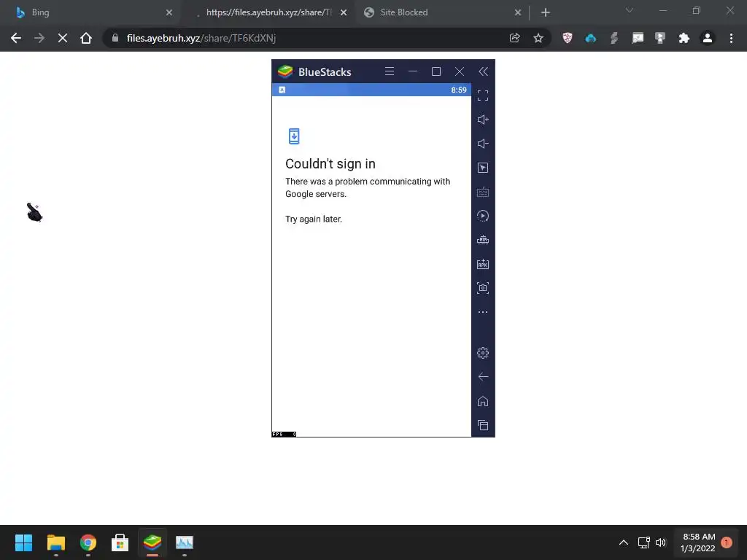Decrease BlueStacks volume

(483, 144)
